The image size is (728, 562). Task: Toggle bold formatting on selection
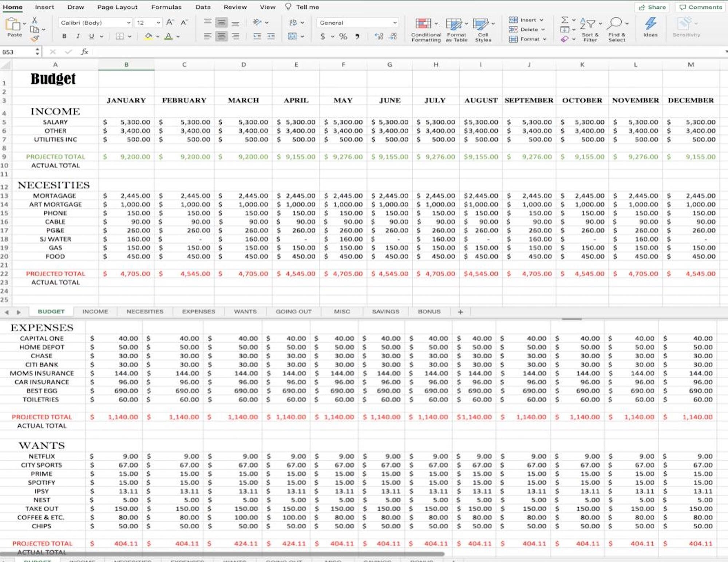64,36
